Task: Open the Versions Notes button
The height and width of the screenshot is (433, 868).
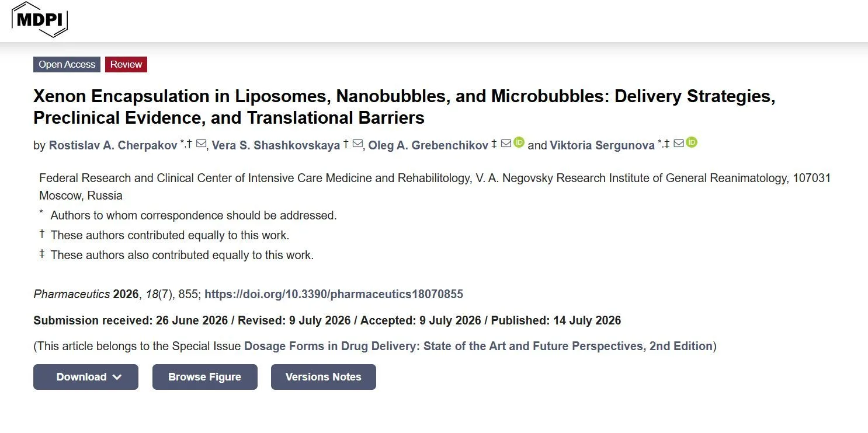Action: 324,377
